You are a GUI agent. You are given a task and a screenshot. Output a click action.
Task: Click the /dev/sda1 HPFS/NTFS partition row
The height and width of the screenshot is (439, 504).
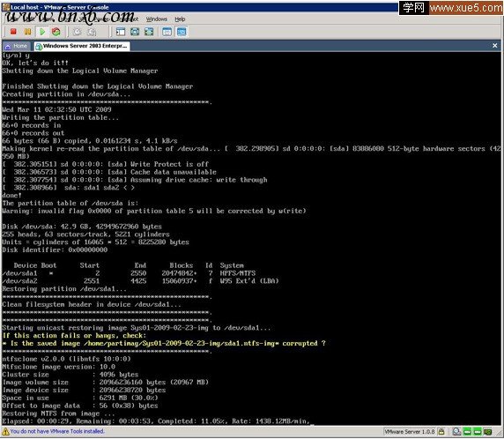click(129, 273)
